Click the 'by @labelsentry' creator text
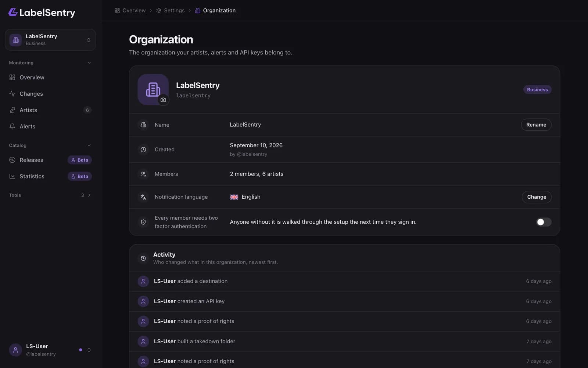 [248, 154]
